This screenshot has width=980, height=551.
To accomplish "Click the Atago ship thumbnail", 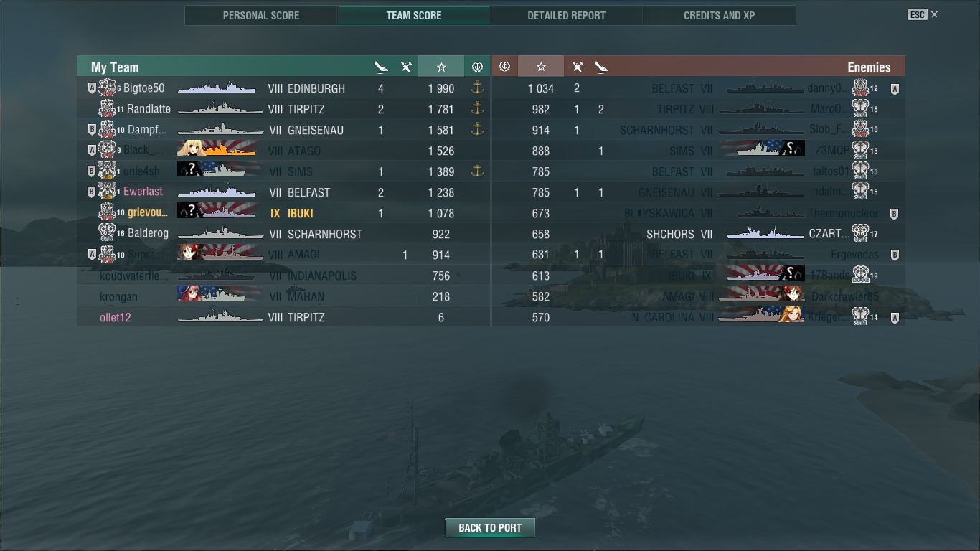I will (x=217, y=150).
